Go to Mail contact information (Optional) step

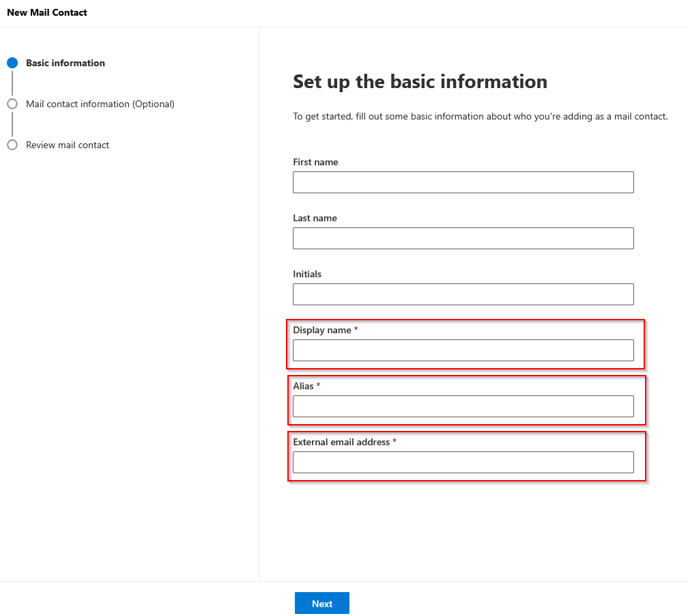(100, 104)
